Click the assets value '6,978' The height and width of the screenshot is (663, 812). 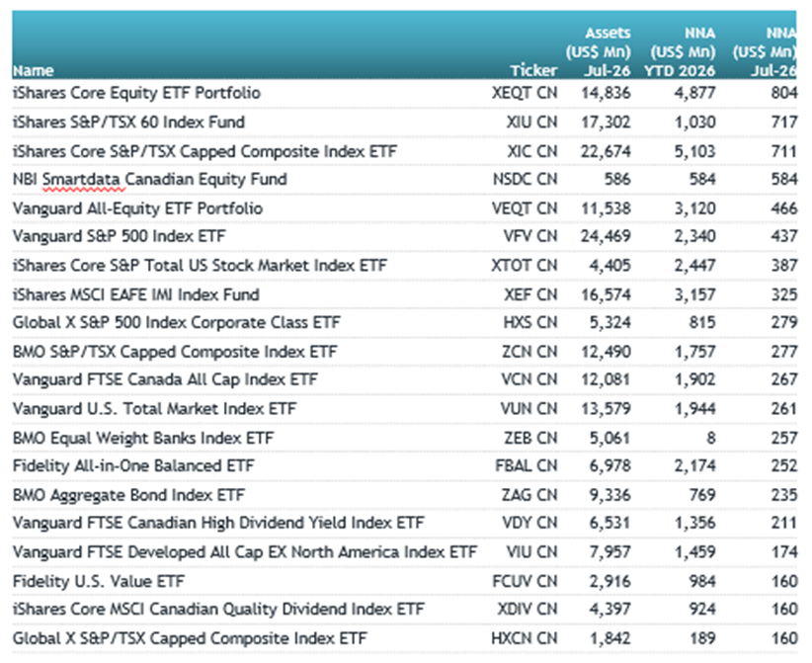pyautogui.click(x=610, y=465)
